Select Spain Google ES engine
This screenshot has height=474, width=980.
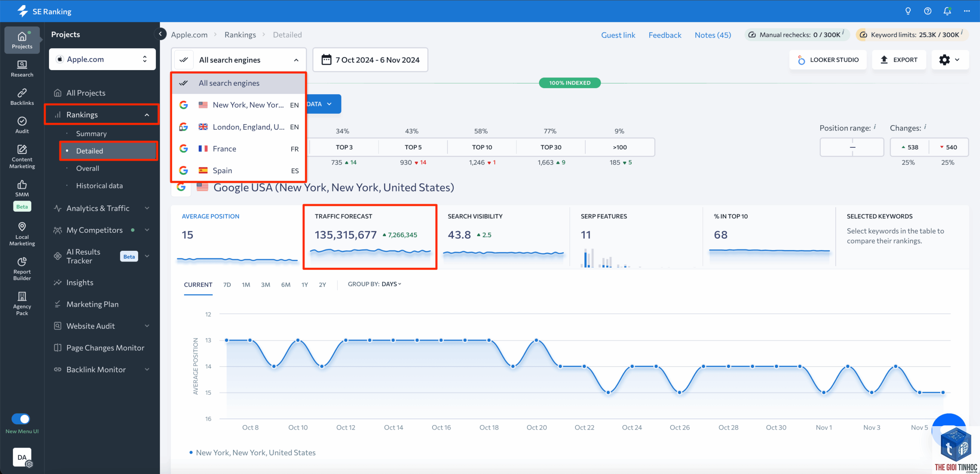[238, 170]
